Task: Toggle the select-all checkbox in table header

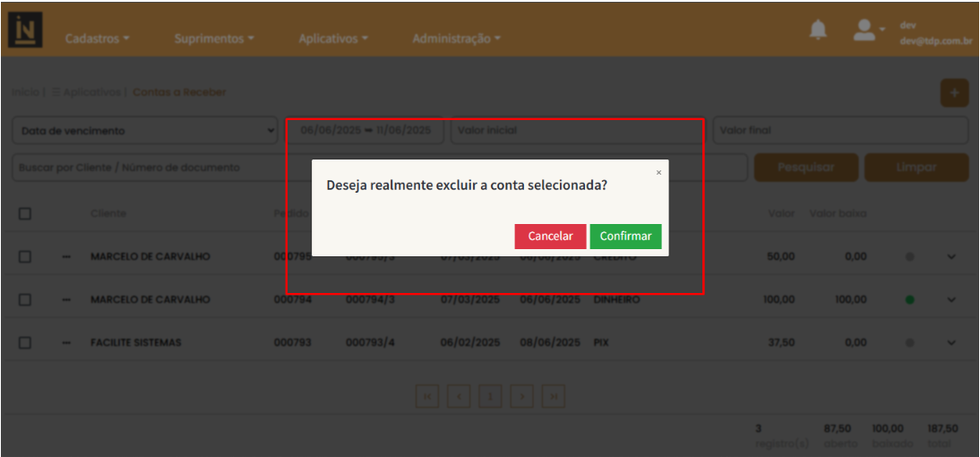Action: [25, 214]
